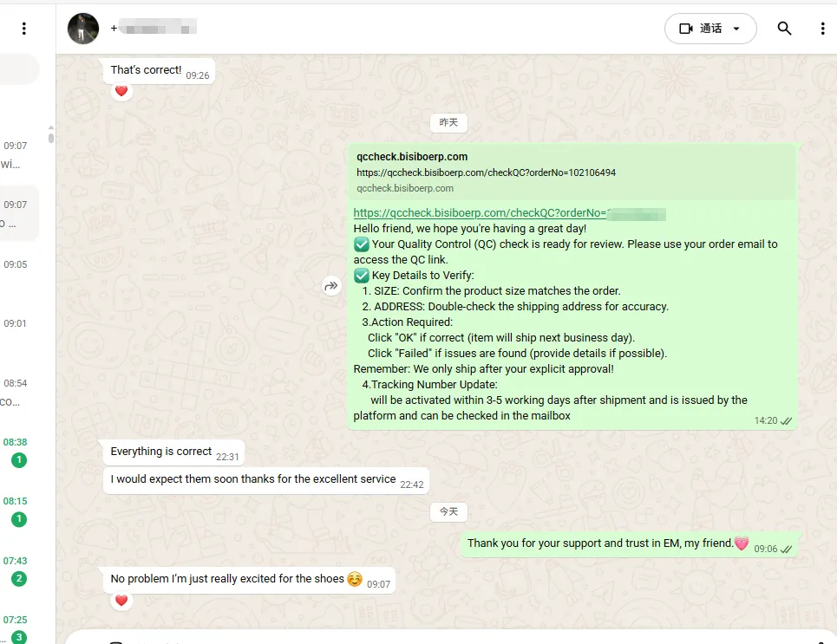This screenshot has width=837, height=644.
Task: Open the sidebar three-dot menu
Action: coord(24,29)
